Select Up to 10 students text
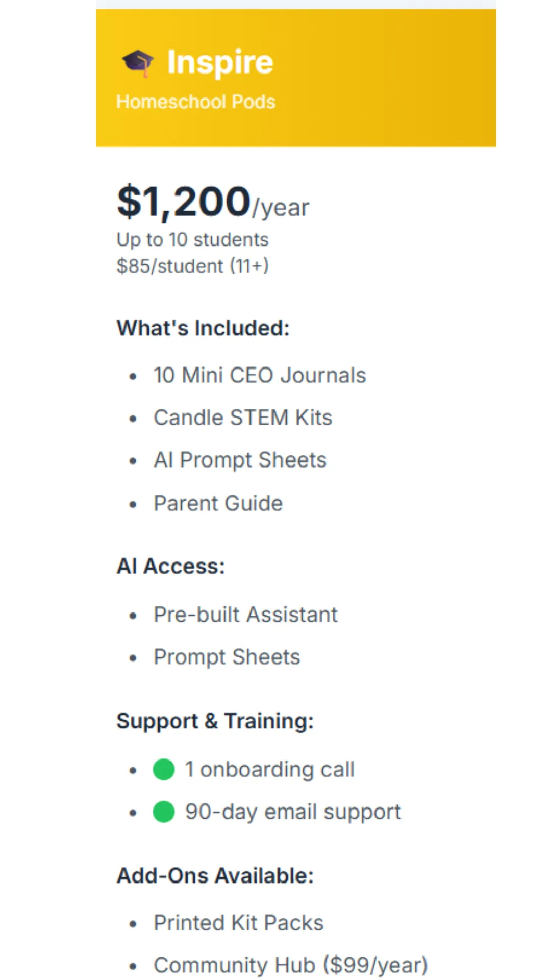Screen dimensions: 551x980 193,239
